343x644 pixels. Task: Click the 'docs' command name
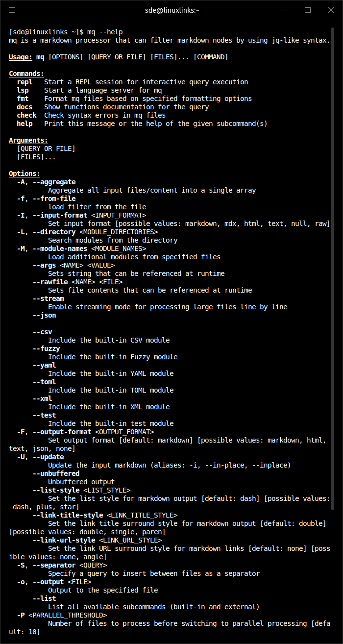click(24, 107)
